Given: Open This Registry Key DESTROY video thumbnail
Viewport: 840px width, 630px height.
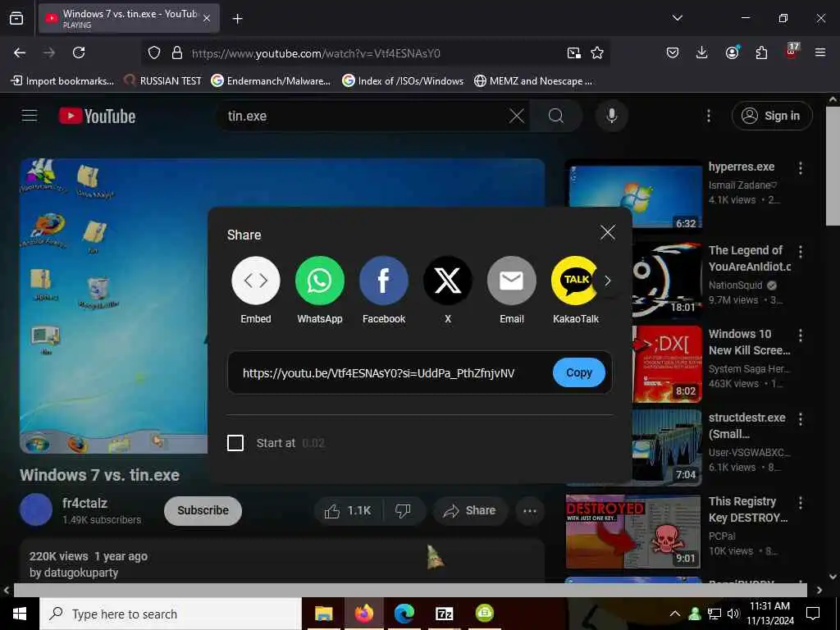Looking at the screenshot, I should point(634,532).
